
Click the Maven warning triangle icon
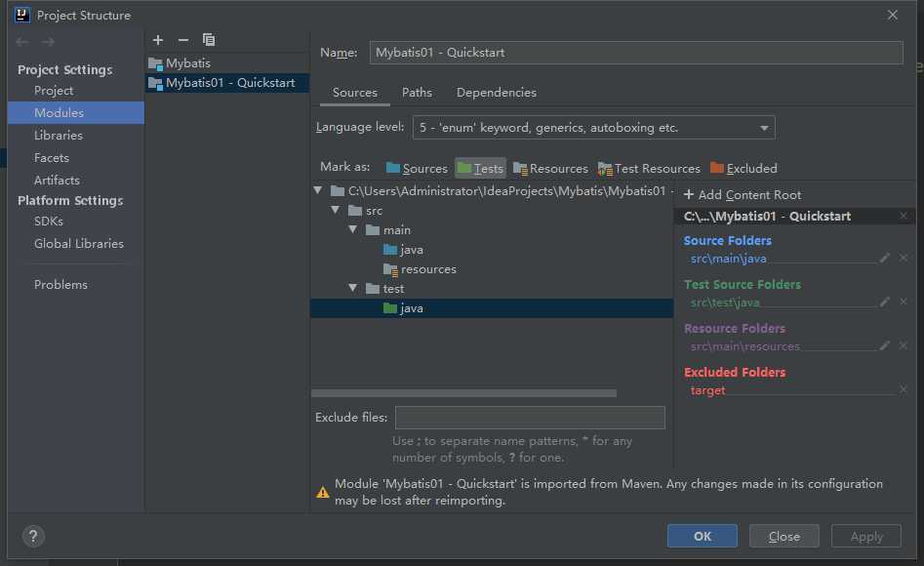[x=322, y=492]
